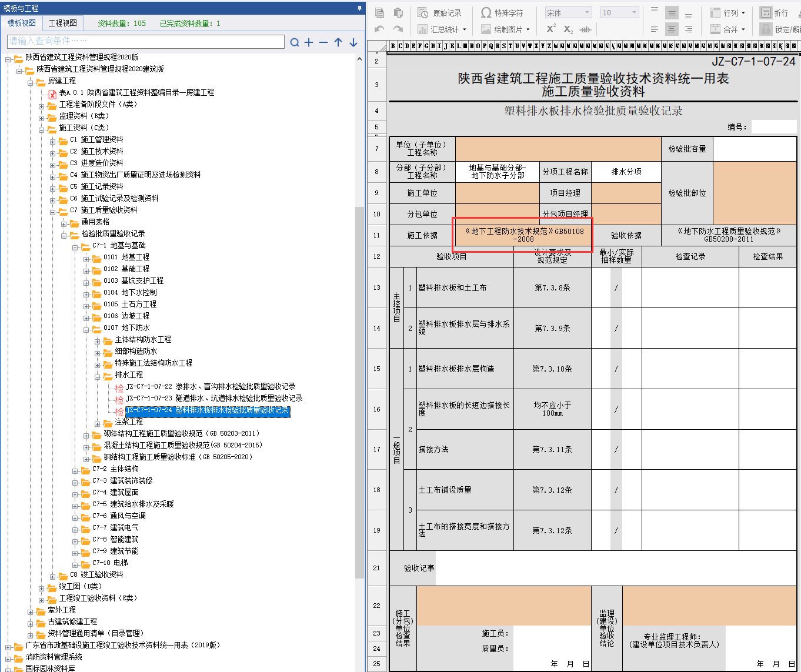The image size is (801, 672).
Task: Collapse the 房建工程 tree node
Action: (x=31, y=83)
